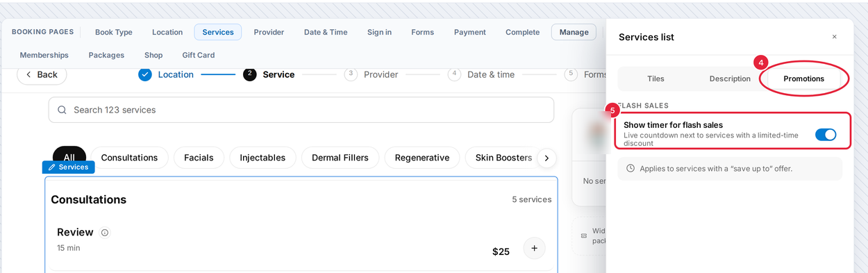Viewport: 868px width, 273px height.
Task: Open the Gift Card page
Action: [x=199, y=55]
